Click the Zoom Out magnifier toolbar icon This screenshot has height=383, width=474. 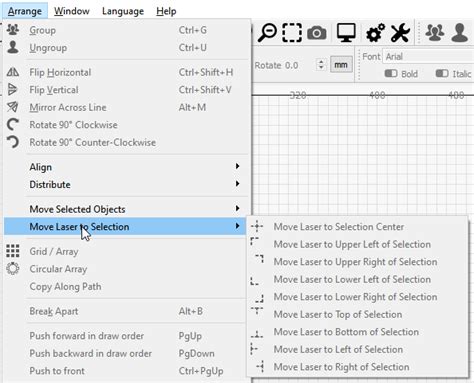(x=267, y=33)
